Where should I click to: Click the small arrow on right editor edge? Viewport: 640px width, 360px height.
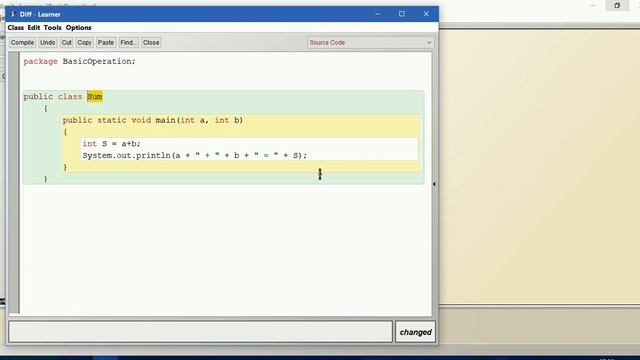pos(434,184)
